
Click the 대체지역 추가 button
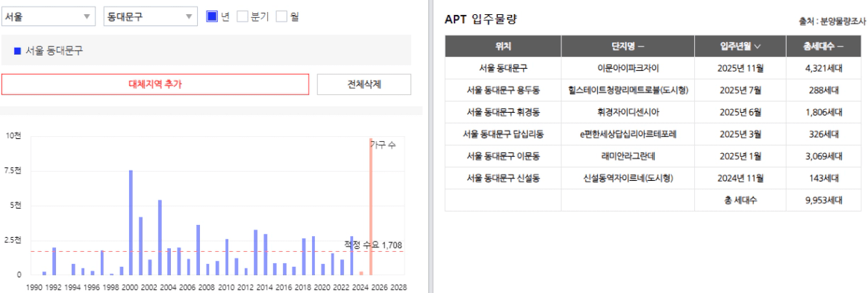pyautogui.click(x=155, y=84)
